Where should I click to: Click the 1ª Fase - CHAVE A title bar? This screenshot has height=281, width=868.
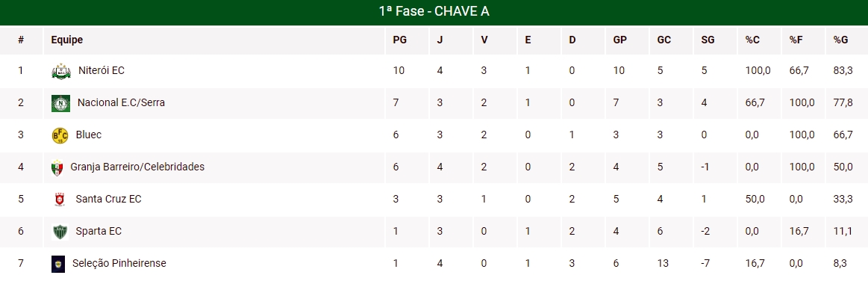(x=434, y=12)
